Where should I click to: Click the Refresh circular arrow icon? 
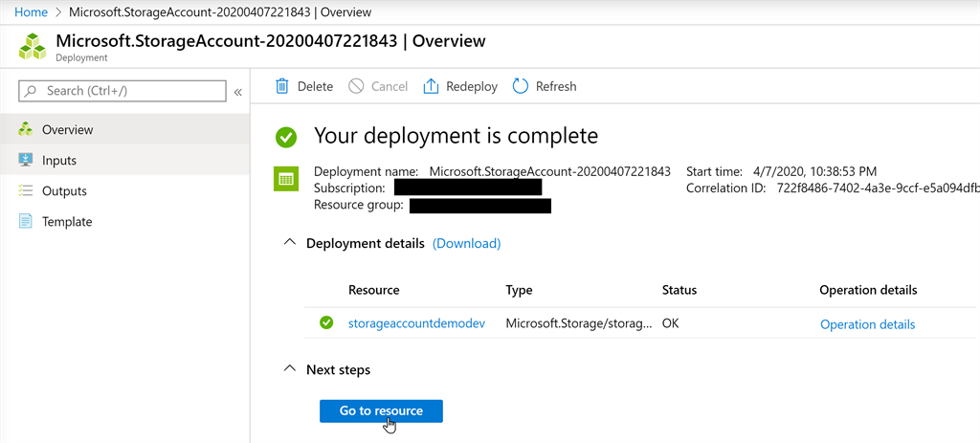(x=520, y=86)
